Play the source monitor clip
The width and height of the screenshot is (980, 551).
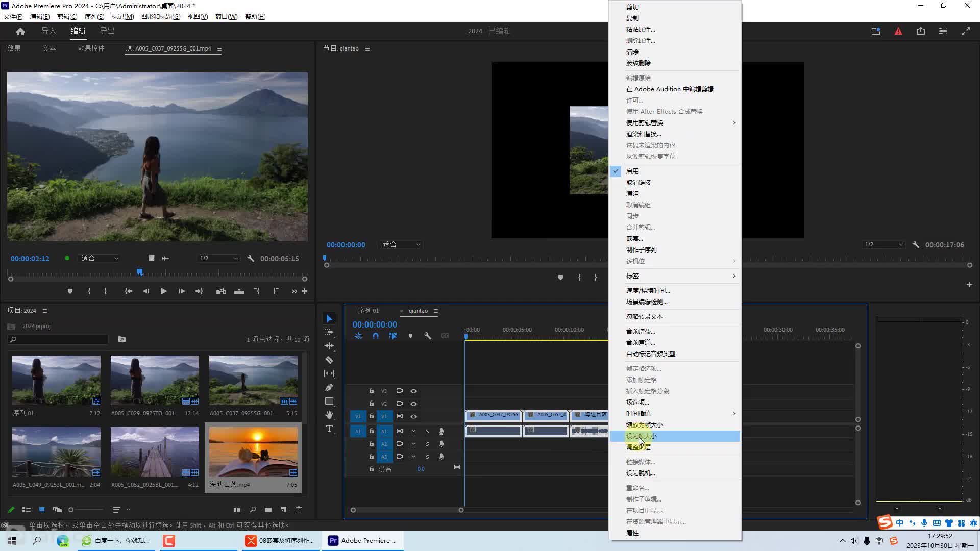click(x=163, y=291)
